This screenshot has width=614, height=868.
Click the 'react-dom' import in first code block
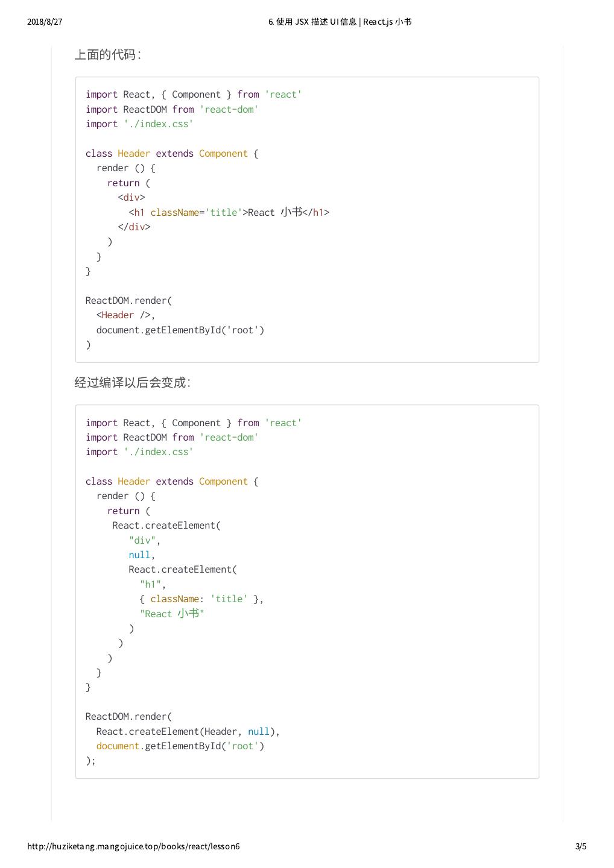point(229,109)
